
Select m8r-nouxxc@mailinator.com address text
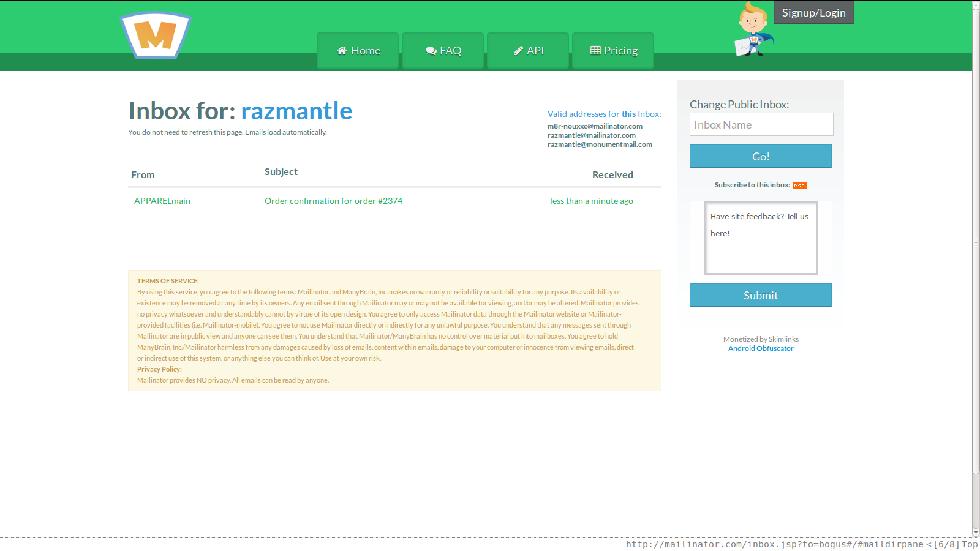595,126
